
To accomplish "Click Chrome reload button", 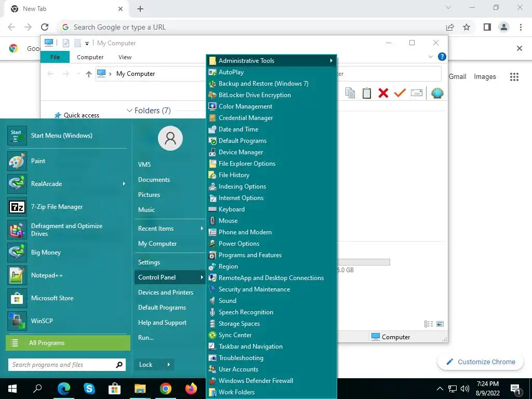I will 45,27.
